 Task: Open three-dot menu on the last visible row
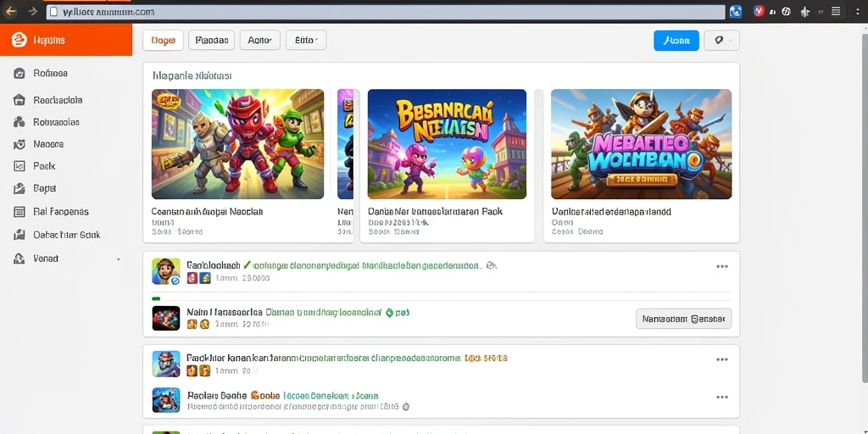point(722,397)
